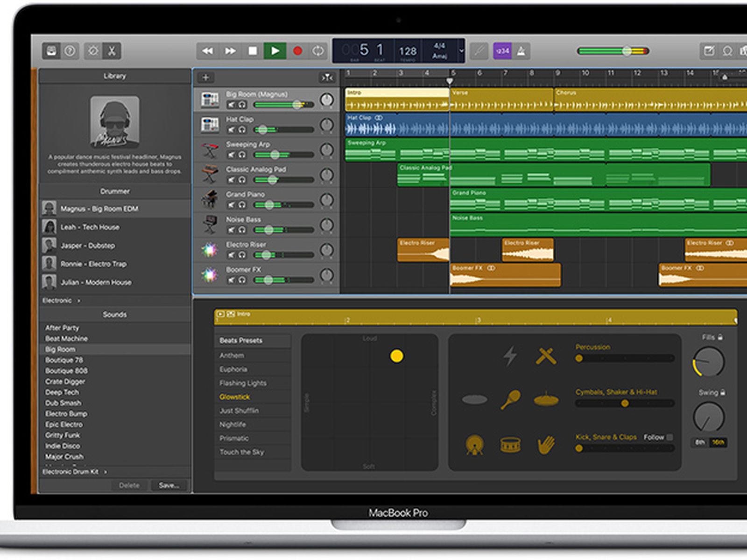This screenshot has width=747, height=560.
Task: Toggle the hi-hat icon
Action: (546, 399)
